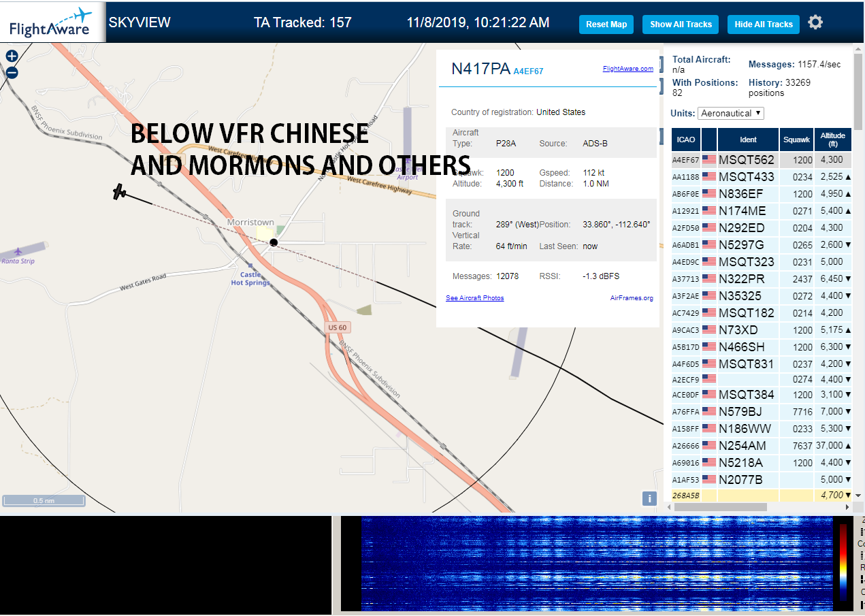Click the Reset Map button

pos(606,25)
